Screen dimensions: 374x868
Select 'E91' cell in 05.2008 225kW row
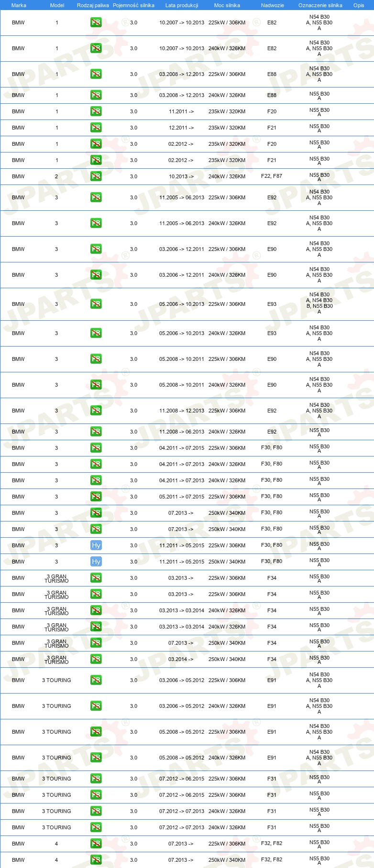(272, 732)
